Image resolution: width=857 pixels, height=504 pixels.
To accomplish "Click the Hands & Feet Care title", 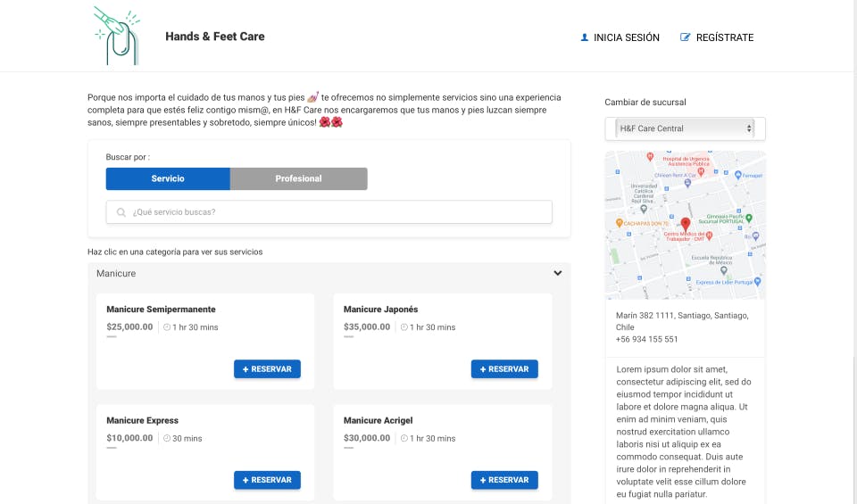I will [215, 37].
